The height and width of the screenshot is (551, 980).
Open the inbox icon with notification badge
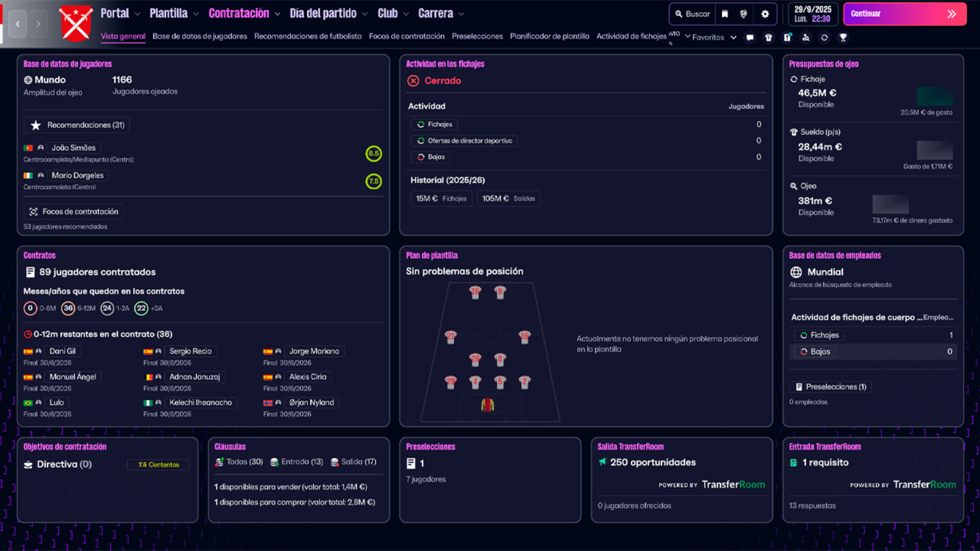pos(787,37)
